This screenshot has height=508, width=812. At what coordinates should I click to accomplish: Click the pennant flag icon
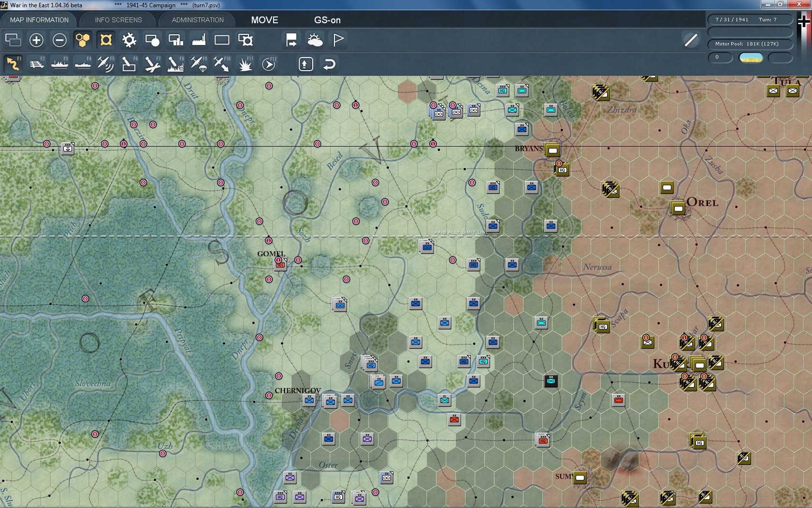[x=338, y=40]
